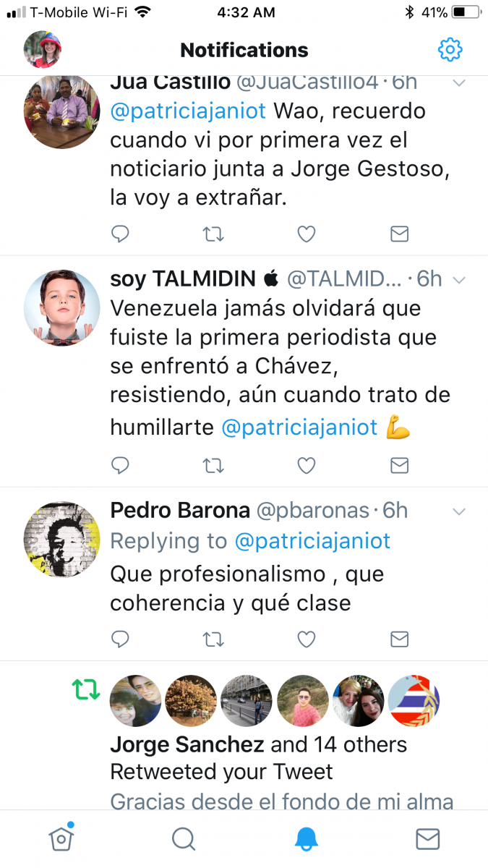The width and height of the screenshot is (488, 868).
Task: Like Pedro Barona's tweet
Action: pyautogui.click(x=307, y=639)
